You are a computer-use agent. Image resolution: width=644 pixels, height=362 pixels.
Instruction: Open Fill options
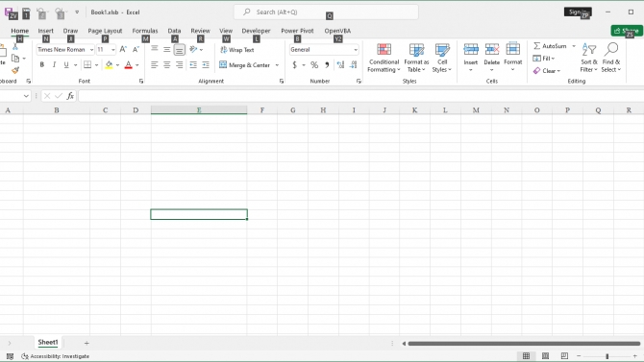(x=544, y=59)
